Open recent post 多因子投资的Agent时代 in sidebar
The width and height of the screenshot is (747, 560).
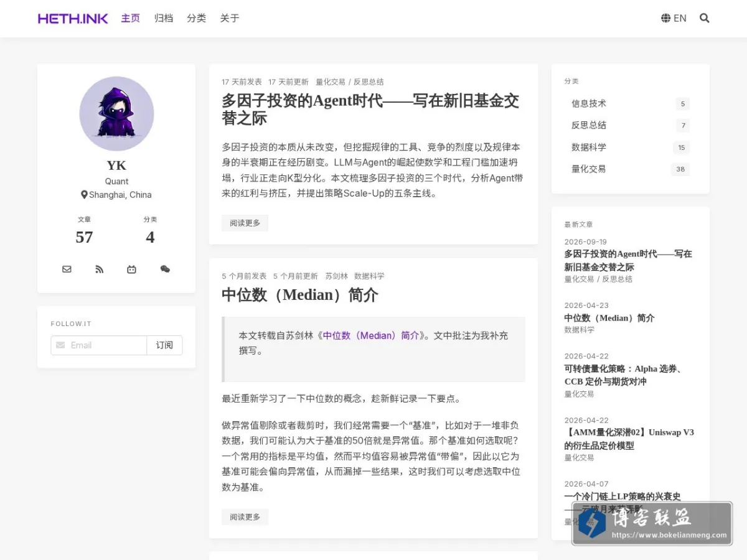(628, 260)
